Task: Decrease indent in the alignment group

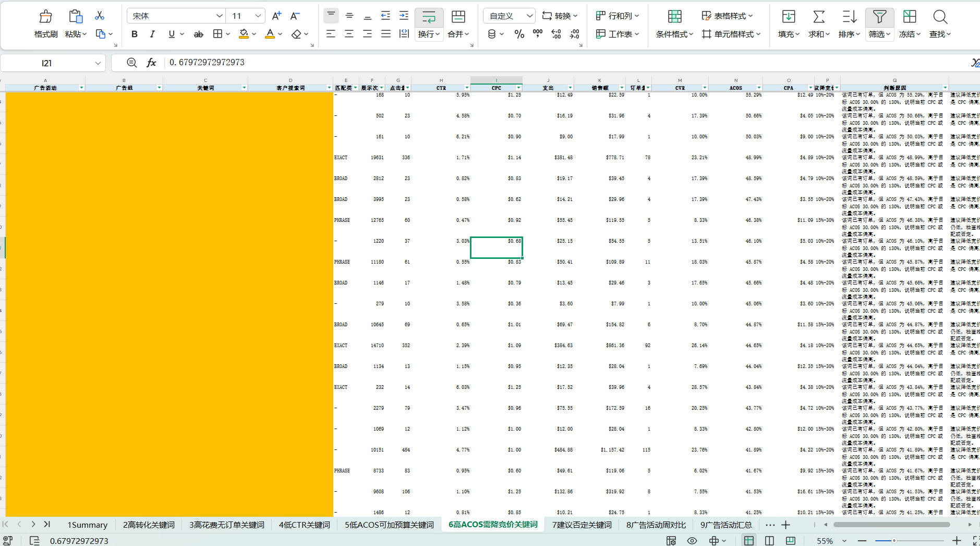Action: point(386,16)
